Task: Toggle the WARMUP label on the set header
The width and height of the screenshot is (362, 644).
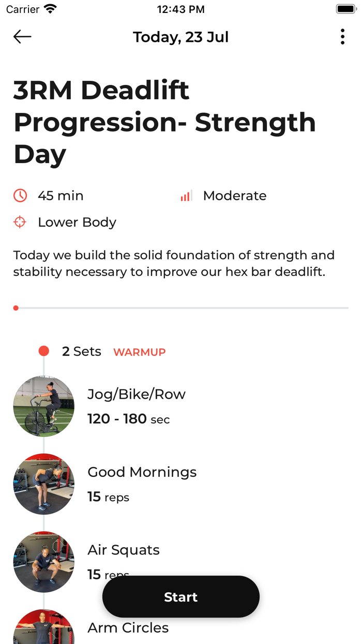Action: 139,352
